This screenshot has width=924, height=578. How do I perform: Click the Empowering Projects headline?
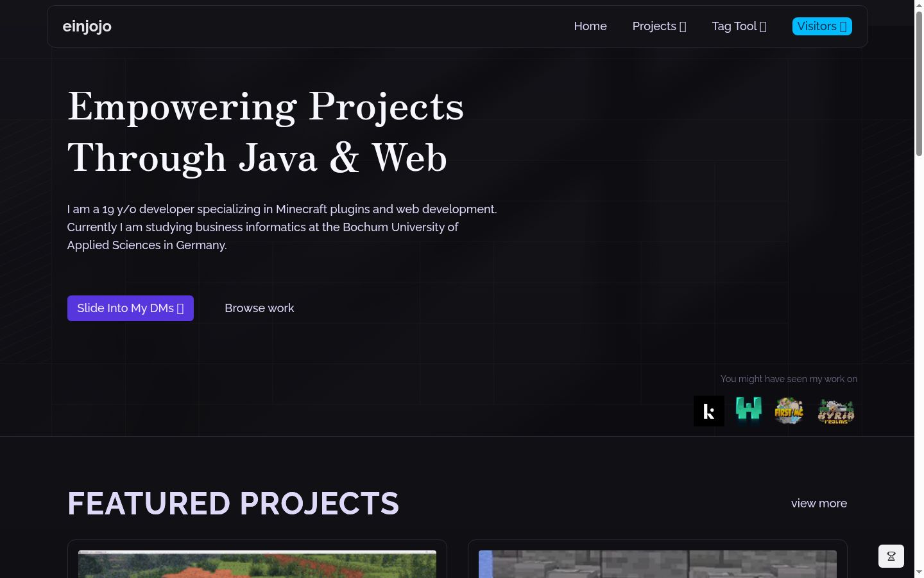coord(266,132)
